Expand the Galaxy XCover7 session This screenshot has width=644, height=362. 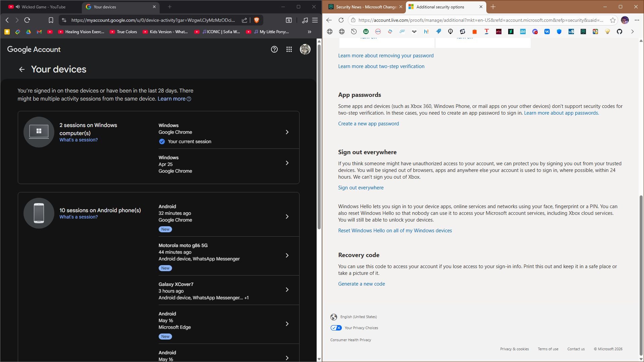tap(229, 290)
